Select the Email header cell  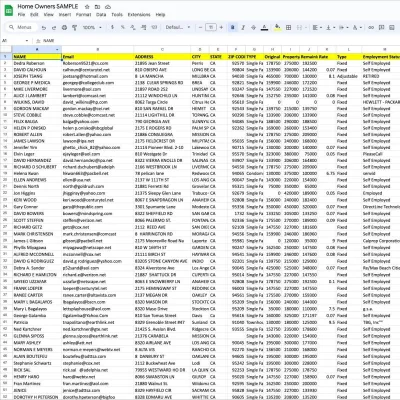tap(97, 57)
